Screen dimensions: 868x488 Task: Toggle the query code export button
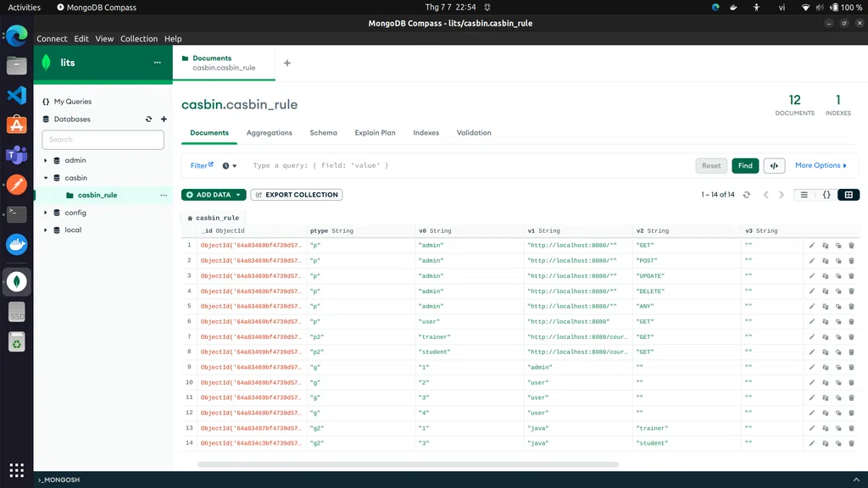click(774, 165)
